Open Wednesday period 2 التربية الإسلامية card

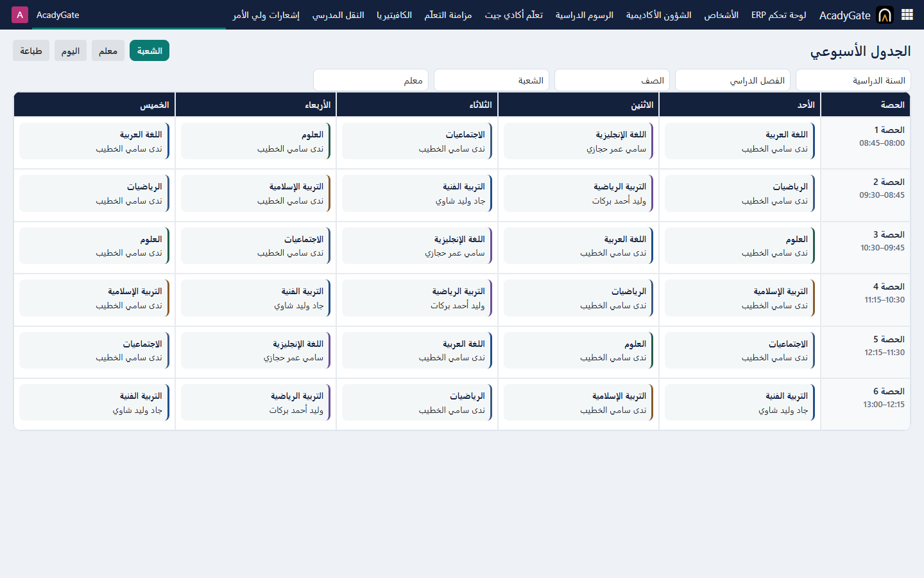255,193
